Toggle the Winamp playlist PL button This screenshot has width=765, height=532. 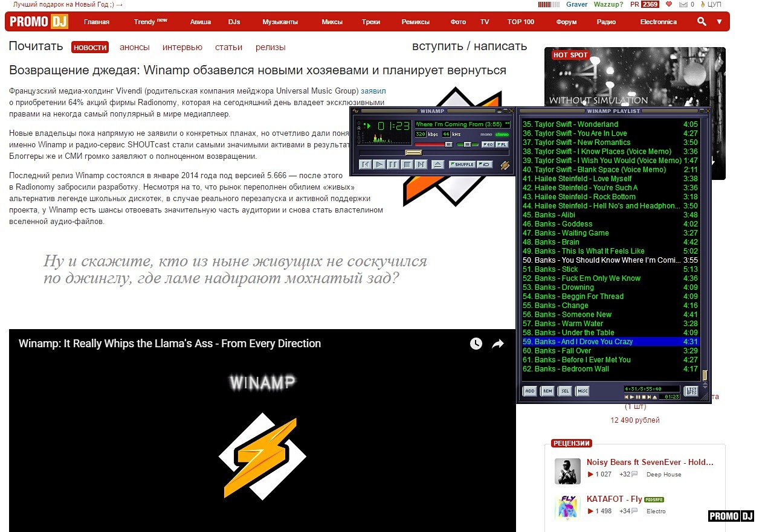click(502, 144)
